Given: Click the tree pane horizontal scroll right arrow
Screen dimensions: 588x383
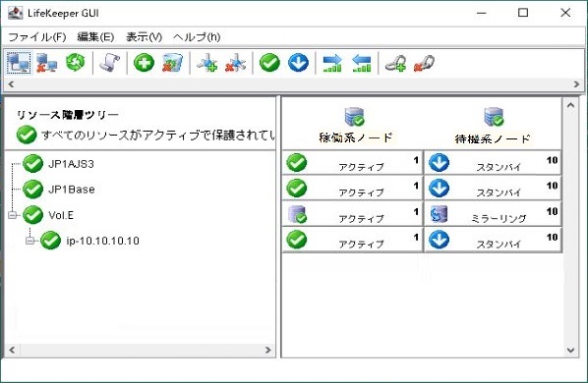Looking at the screenshot, I should pyautogui.click(x=267, y=350).
